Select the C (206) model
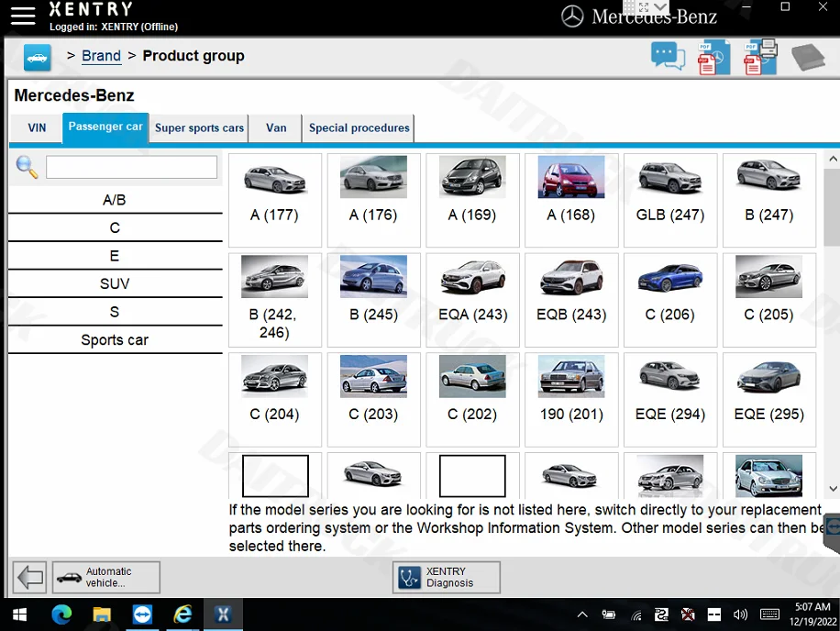 [x=670, y=300]
